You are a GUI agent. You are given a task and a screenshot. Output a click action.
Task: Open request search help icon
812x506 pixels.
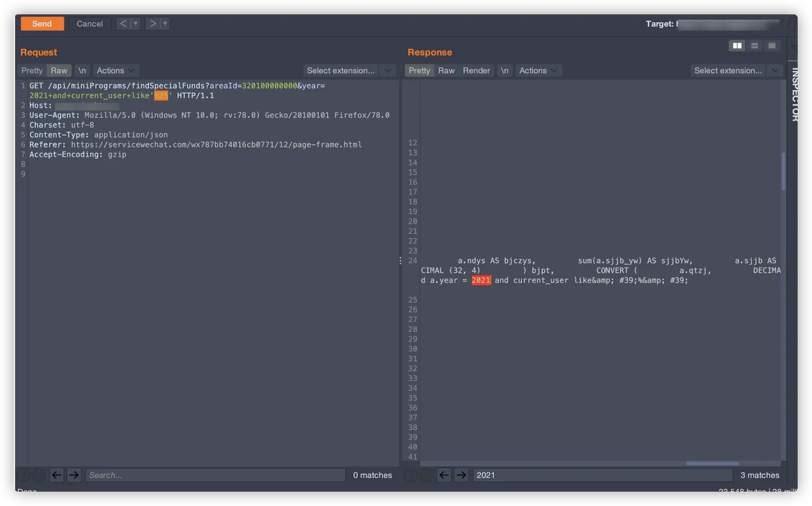[x=23, y=475]
